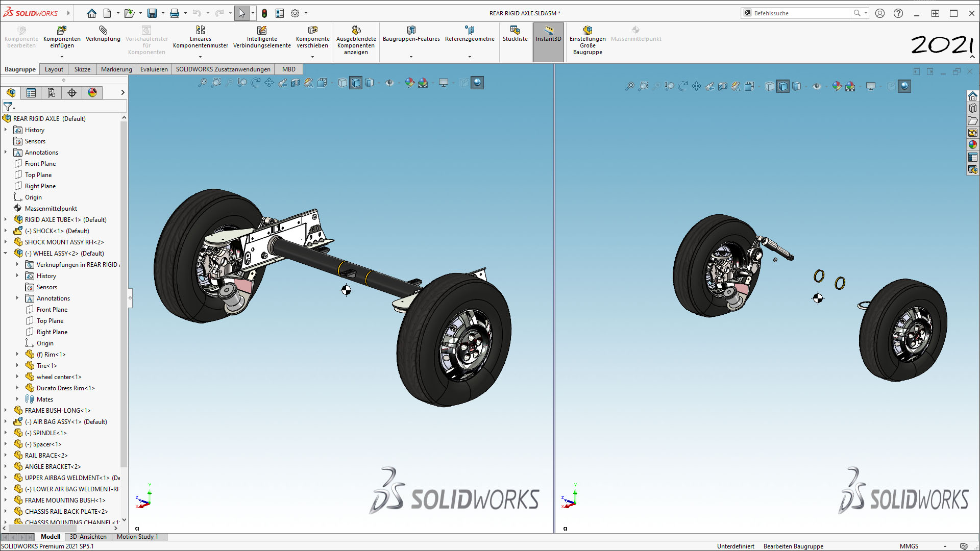Click Intelligente Verbindungselemente tool
Screen dimensions: 980x551
tap(262, 38)
